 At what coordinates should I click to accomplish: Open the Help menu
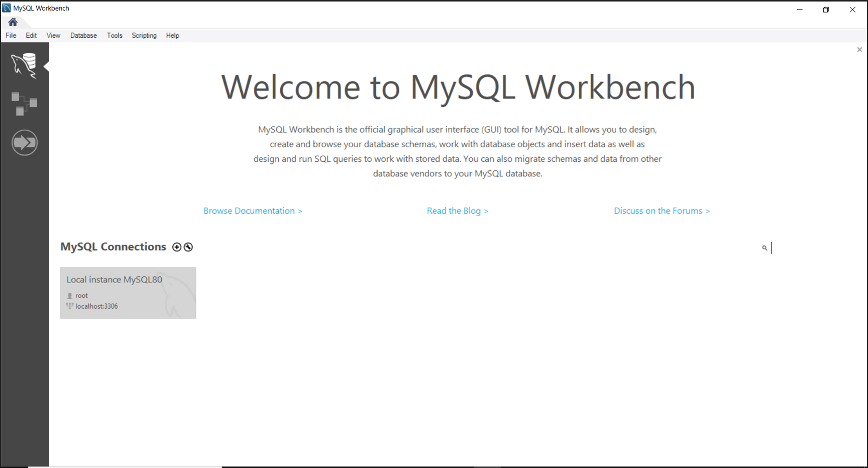click(173, 35)
